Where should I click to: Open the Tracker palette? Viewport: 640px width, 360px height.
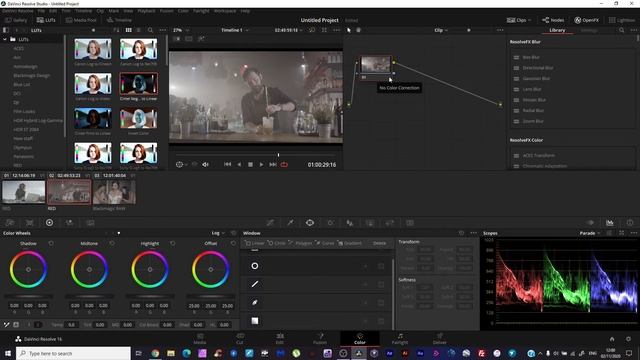coord(330,222)
